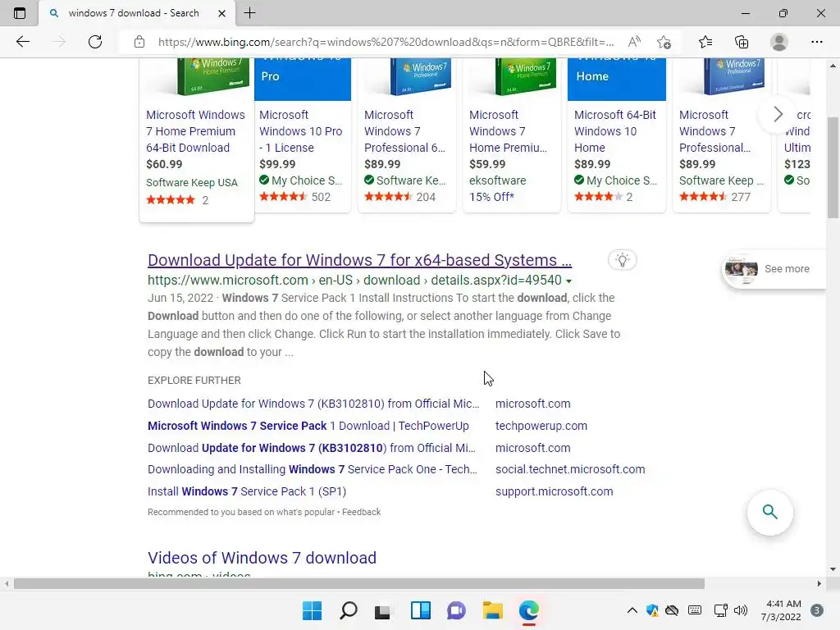This screenshot has height=630, width=840.
Task: Close the windows 7 download tab
Action: pos(221,13)
